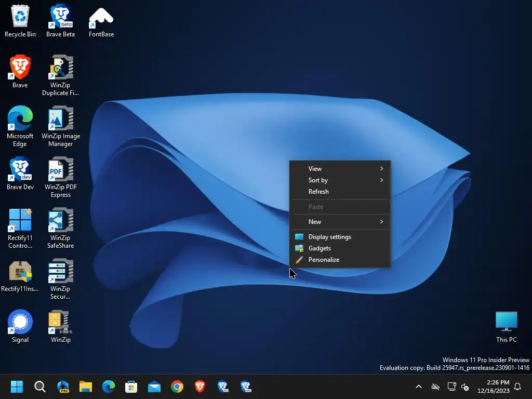Open taskbar Search
The width and height of the screenshot is (532, 399).
click(x=39, y=387)
